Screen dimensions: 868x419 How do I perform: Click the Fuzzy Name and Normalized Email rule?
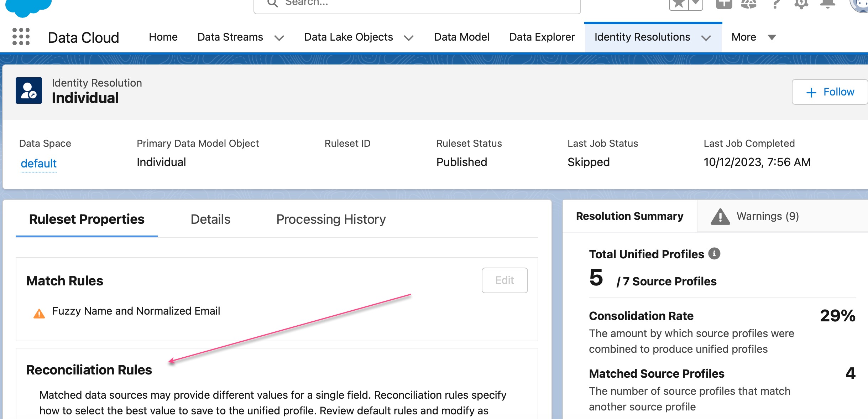(x=136, y=311)
